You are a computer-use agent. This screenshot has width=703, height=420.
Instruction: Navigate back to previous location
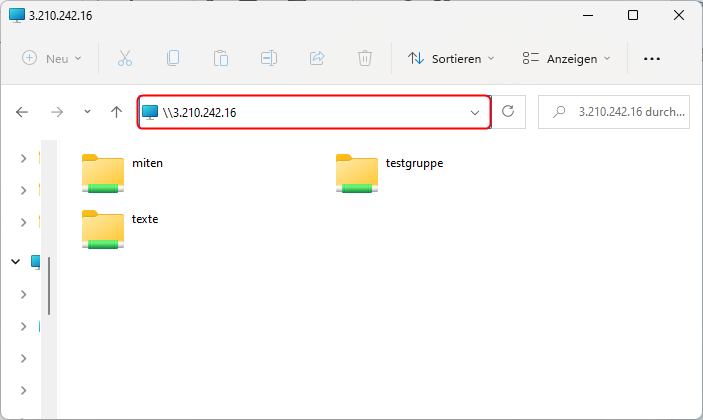pyautogui.click(x=22, y=112)
